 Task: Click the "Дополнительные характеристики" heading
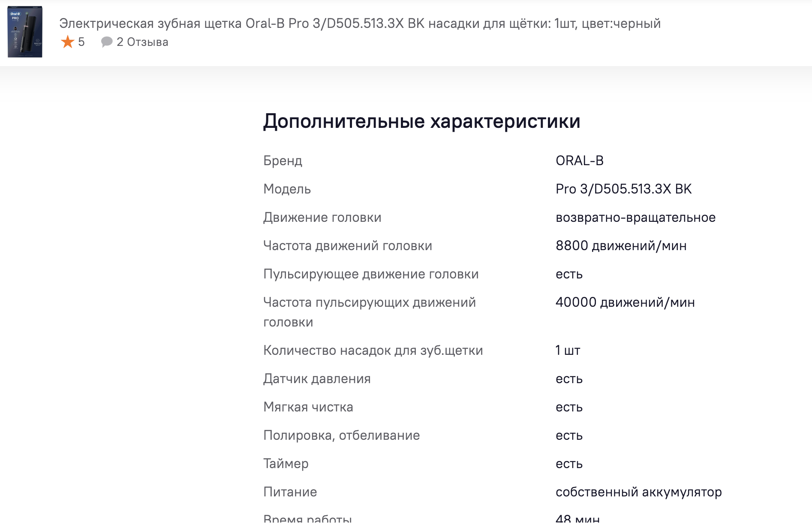click(421, 121)
